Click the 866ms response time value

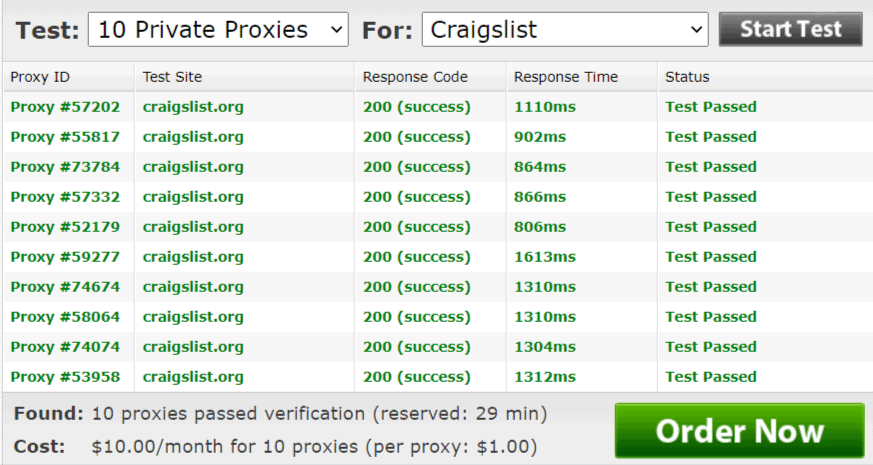point(540,197)
